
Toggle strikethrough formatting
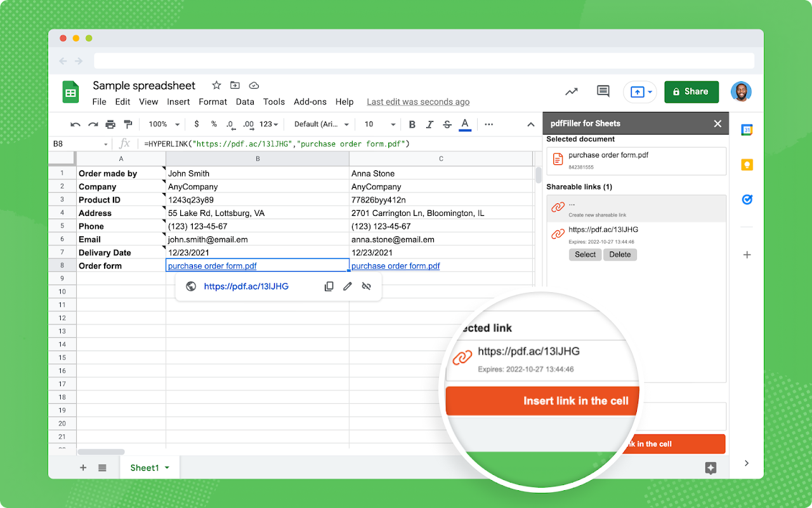click(447, 124)
